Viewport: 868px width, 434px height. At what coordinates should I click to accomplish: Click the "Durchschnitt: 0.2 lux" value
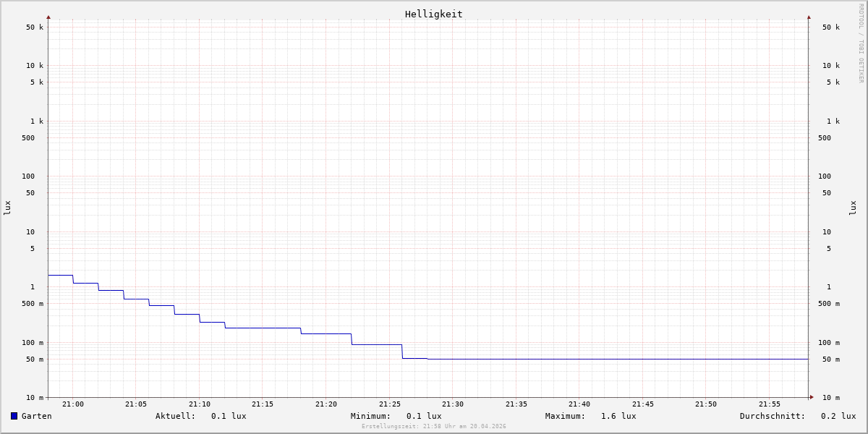(797, 416)
